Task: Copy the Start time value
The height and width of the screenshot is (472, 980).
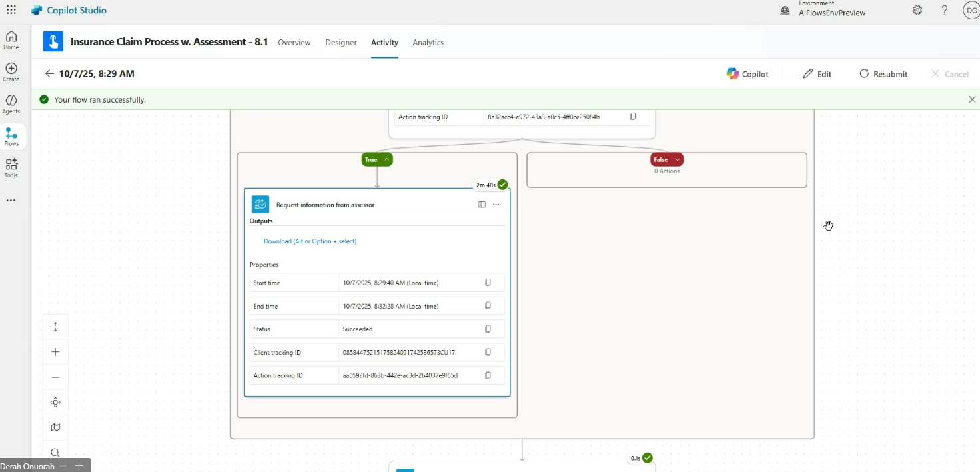Action: (x=488, y=283)
